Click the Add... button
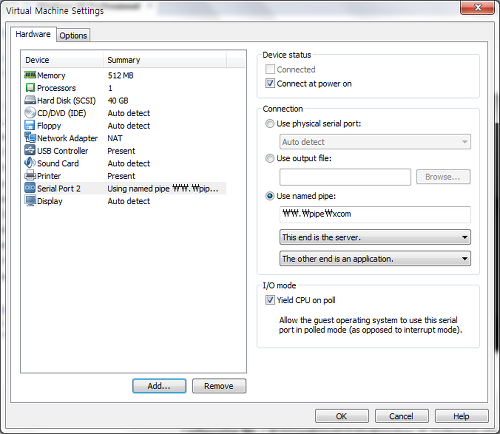Screen dimensions: 500x434 (x=159, y=386)
